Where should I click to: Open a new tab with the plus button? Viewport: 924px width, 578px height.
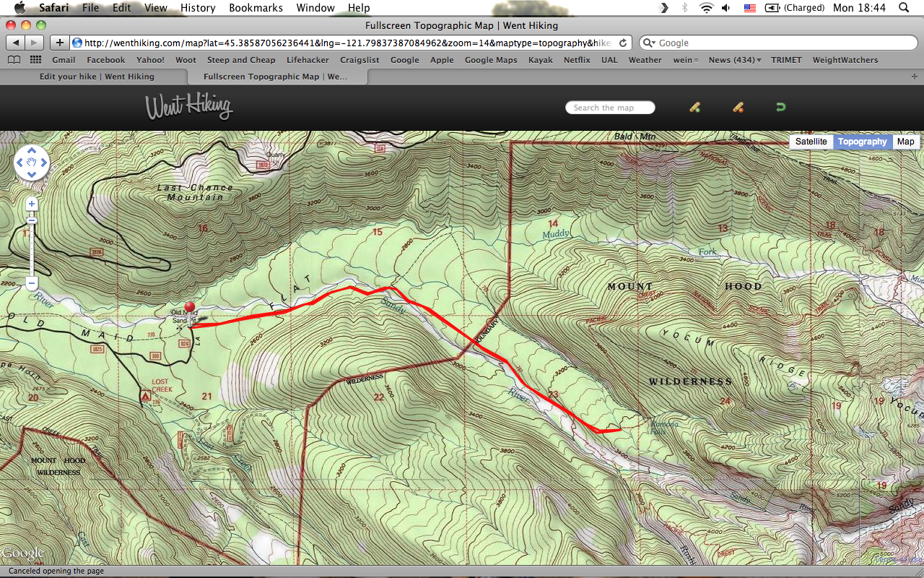tap(915, 76)
